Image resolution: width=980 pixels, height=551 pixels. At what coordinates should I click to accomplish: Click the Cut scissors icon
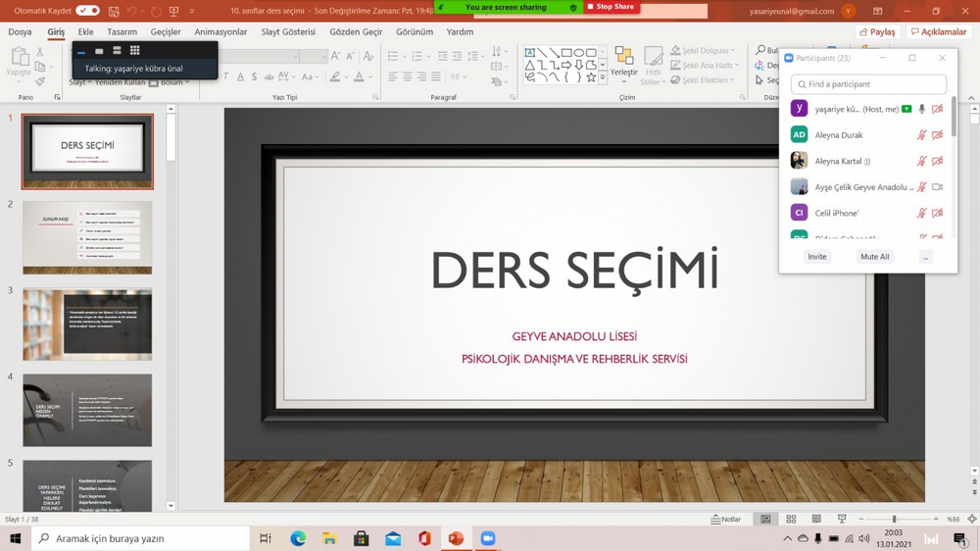[40, 52]
